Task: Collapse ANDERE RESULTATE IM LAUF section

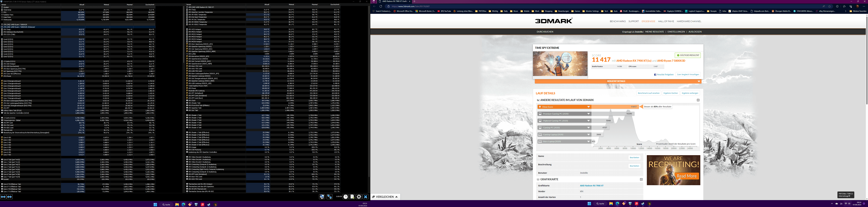Action: (698, 100)
